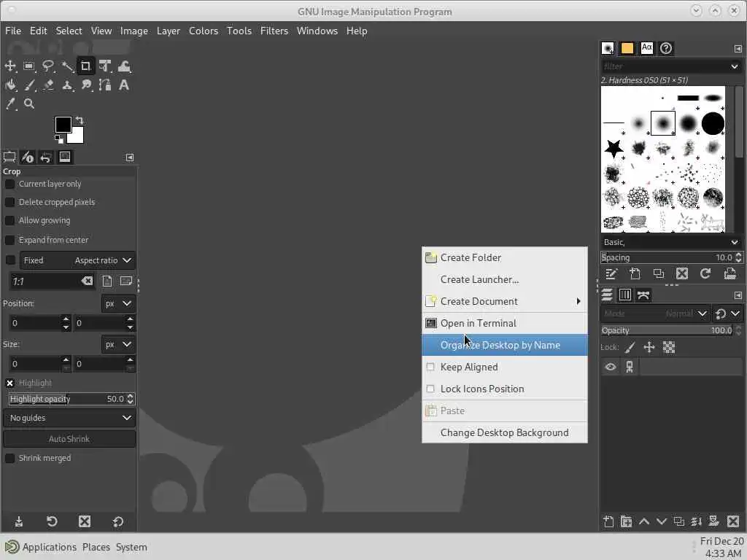Enable Current layer only checkbox
747x560 pixels.
[9, 184]
